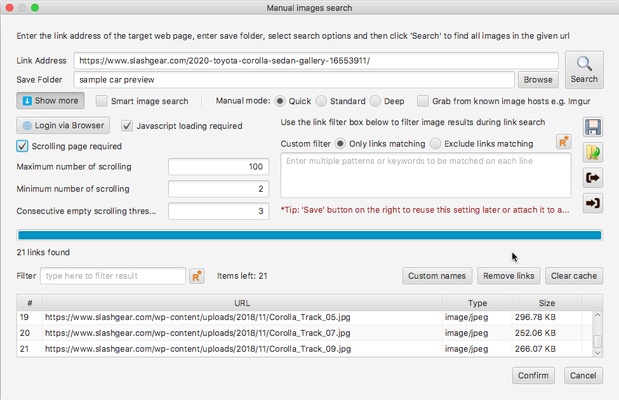Uncheck Javascript loading required

click(127, 126)
